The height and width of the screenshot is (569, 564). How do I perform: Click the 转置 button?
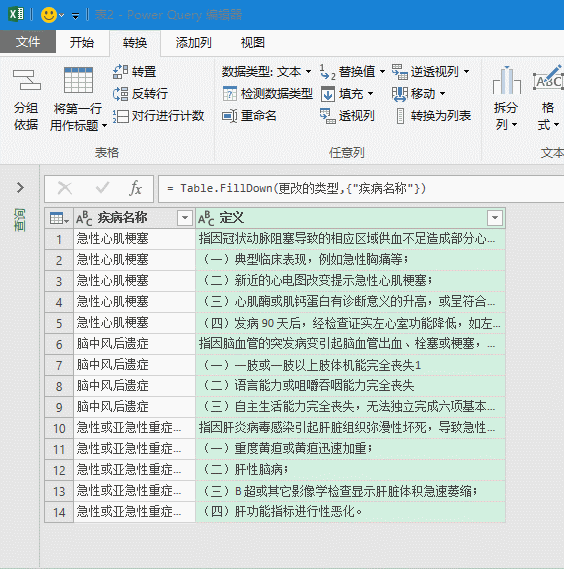[135, 71]
